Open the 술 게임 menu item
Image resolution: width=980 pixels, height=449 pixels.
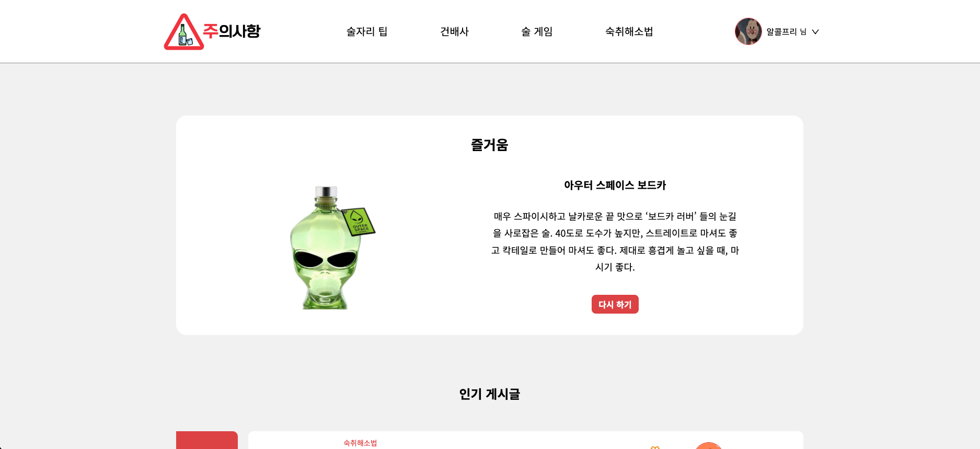tap(537, 31)
